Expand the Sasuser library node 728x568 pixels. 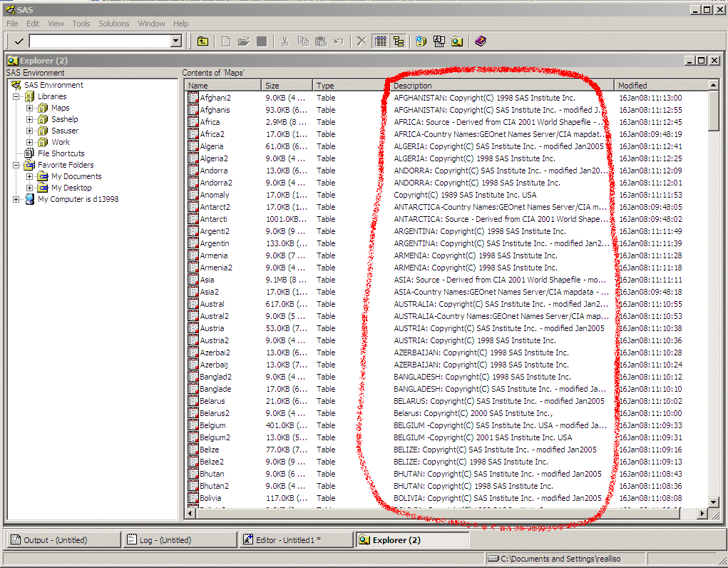point(29,131)
